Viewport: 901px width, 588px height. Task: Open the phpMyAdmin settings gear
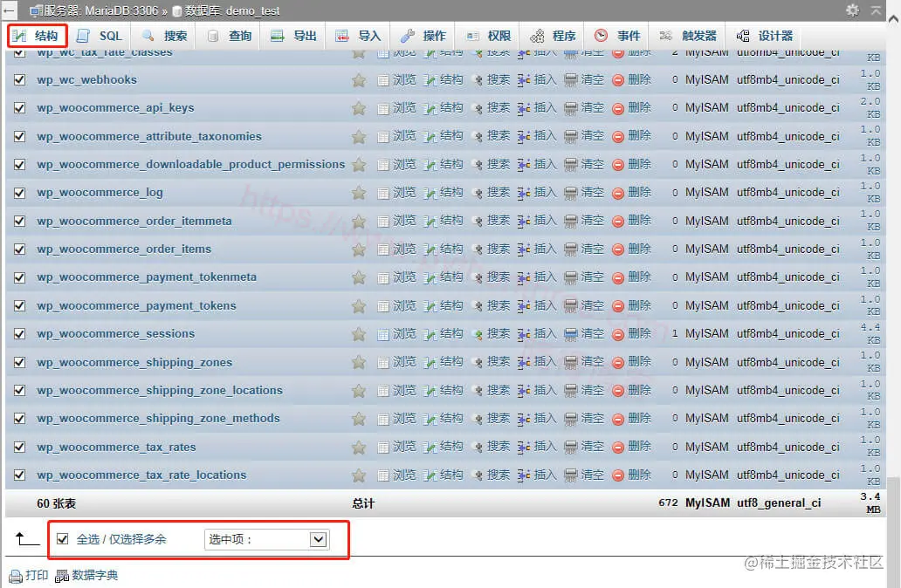tap(853, 10)
